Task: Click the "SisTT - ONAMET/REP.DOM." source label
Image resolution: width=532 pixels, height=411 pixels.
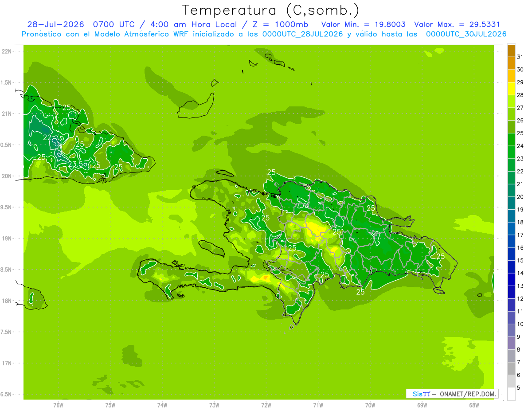Action: [x=452, y=394]
